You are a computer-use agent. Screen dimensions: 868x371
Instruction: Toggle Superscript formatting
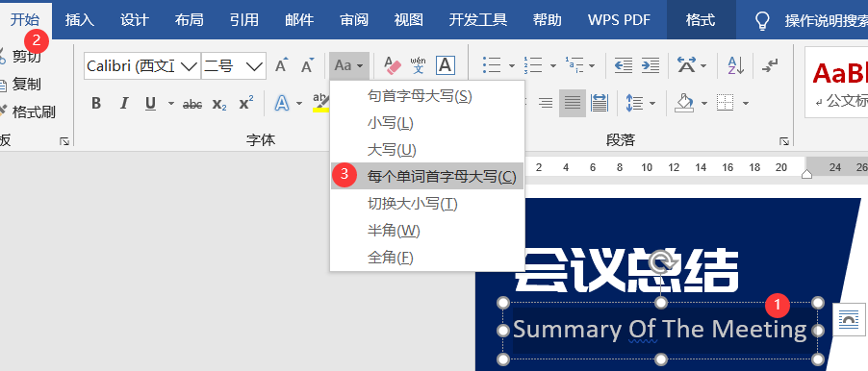tap(246, 104)
